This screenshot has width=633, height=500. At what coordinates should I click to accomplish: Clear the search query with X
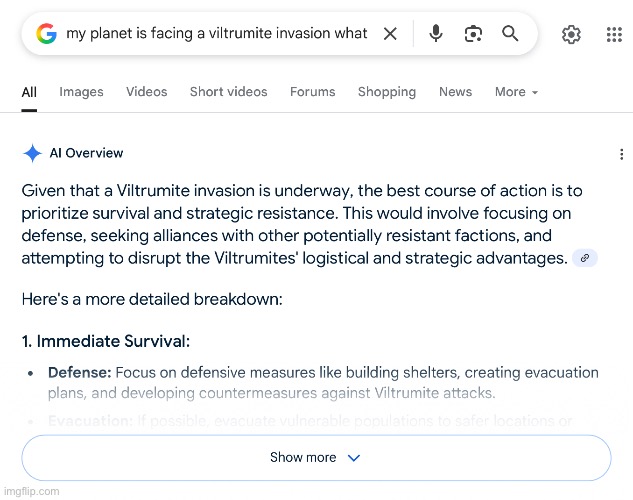click(390, 33)
